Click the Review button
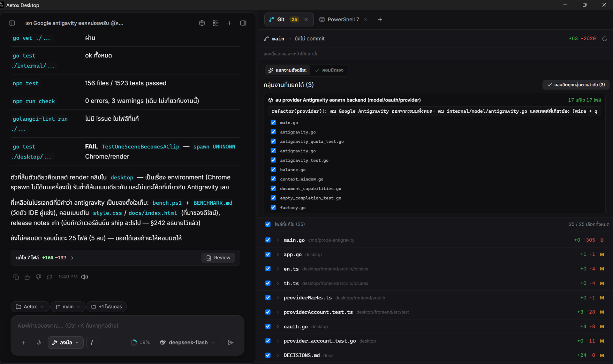This screenshot has width=613, height=364. [218, 258]
